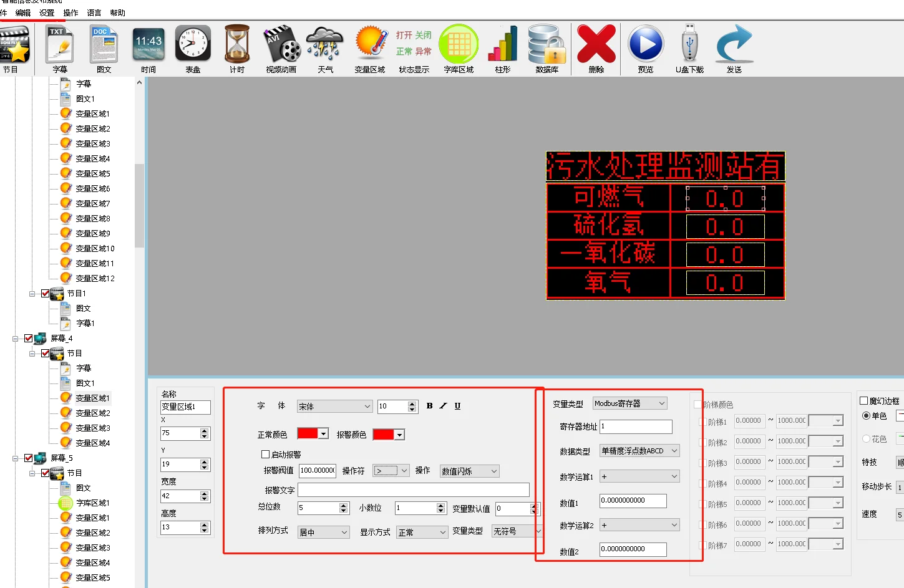The width and height of the screenshot is (904, 588).
Task: Open 操作 数值闪烁 dropdown
Action: [x=470, y=471]
